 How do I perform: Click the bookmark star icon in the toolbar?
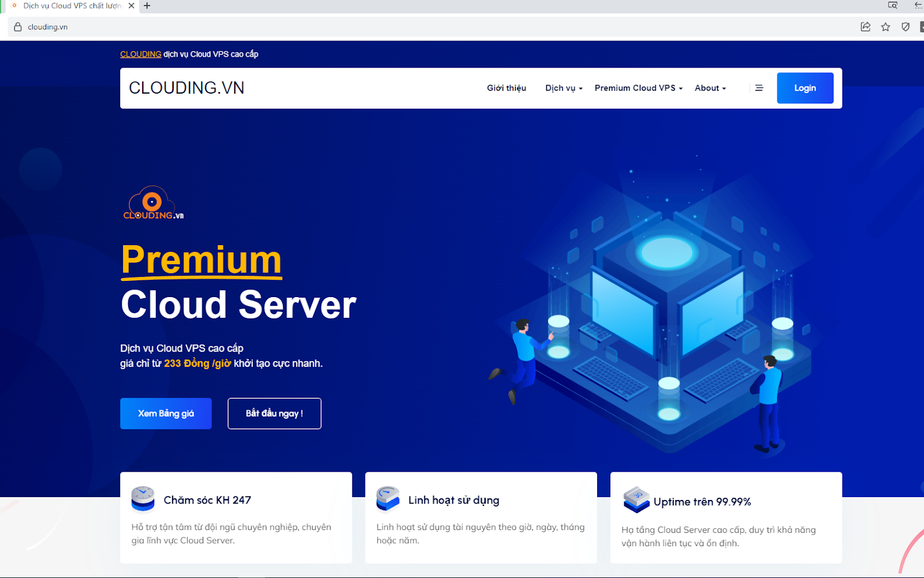[885, 27]
